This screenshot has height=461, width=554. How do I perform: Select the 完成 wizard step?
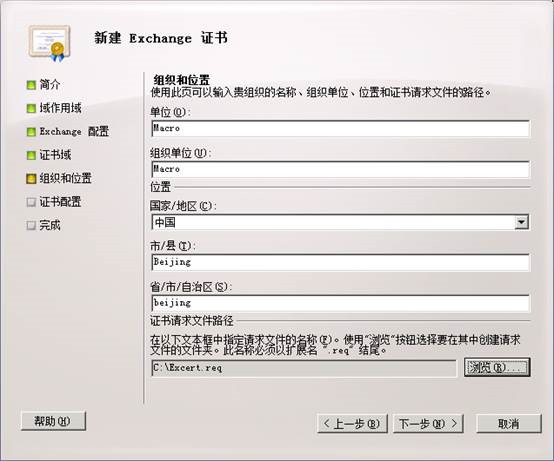pyautogui.click(x=50, y=225)
